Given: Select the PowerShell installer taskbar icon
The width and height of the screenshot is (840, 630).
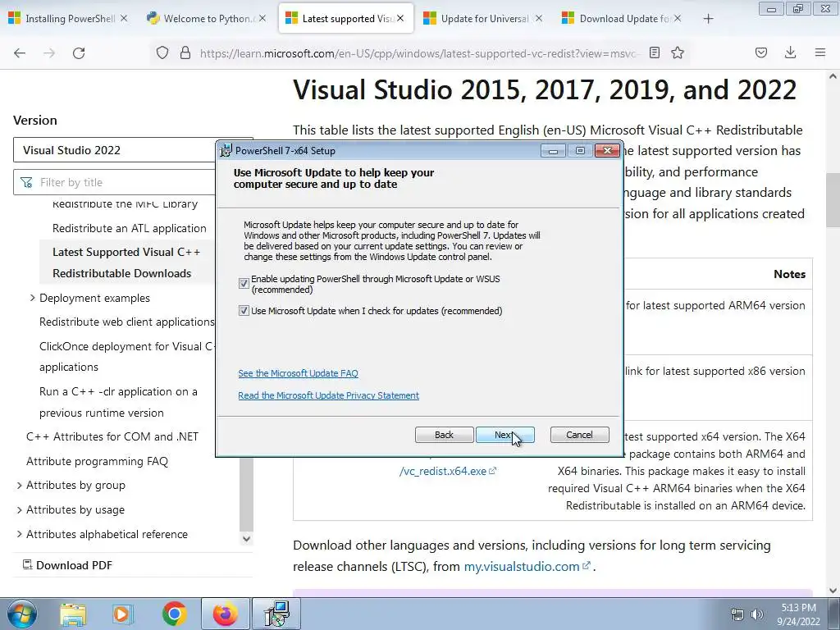Looking at the screenshot, I should coord(277,614).
